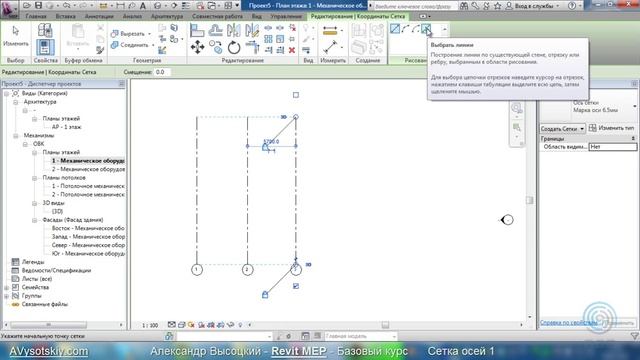The image size is (640, 360).
Task: Click the Соединить geometry button
Action: (129, 45)
